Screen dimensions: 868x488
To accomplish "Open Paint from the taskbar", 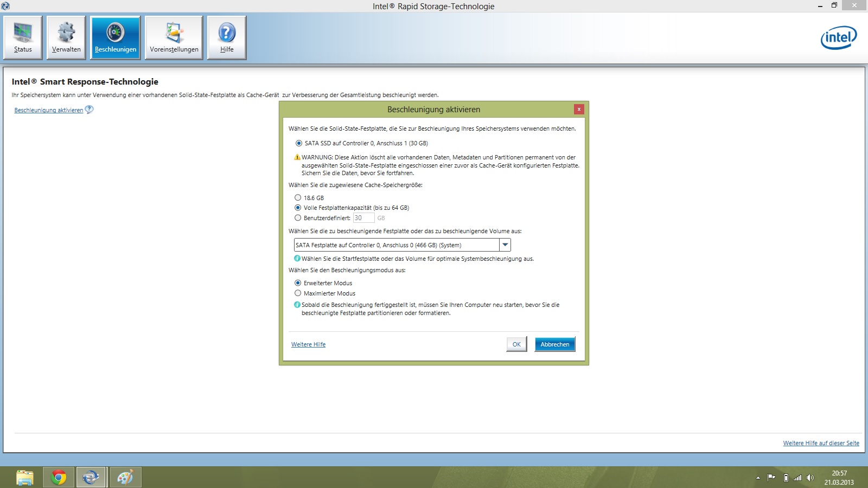I will (x=125, y=478).
